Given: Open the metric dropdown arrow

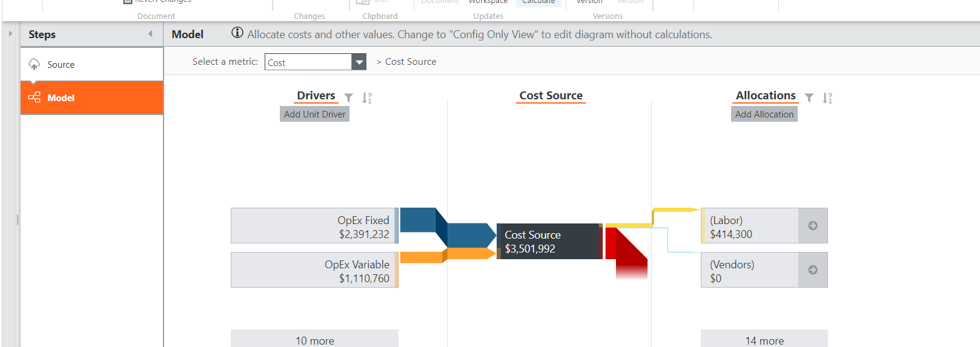Looking at the screenshot, I should [x=359, y=62].
